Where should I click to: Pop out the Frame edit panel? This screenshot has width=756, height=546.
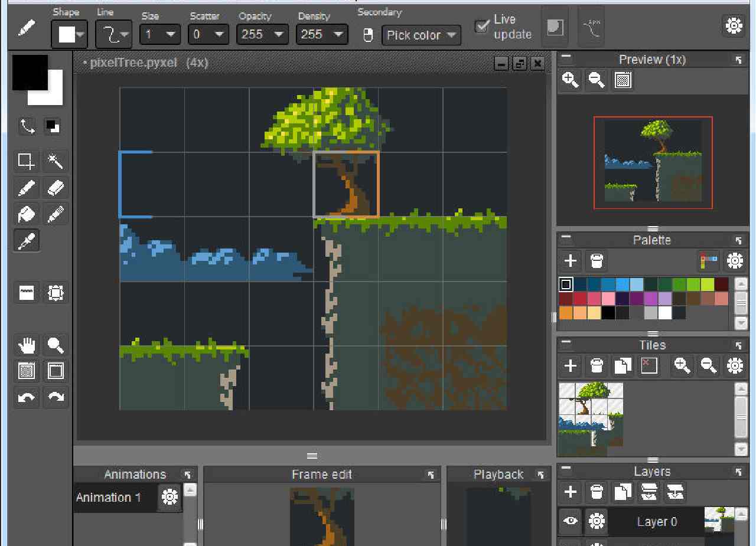click(x=431, y=475)
